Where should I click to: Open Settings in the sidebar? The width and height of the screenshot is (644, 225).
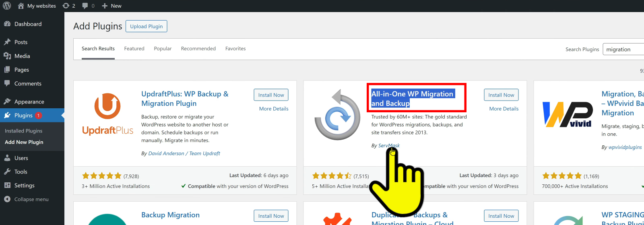(x=25, y=185)
